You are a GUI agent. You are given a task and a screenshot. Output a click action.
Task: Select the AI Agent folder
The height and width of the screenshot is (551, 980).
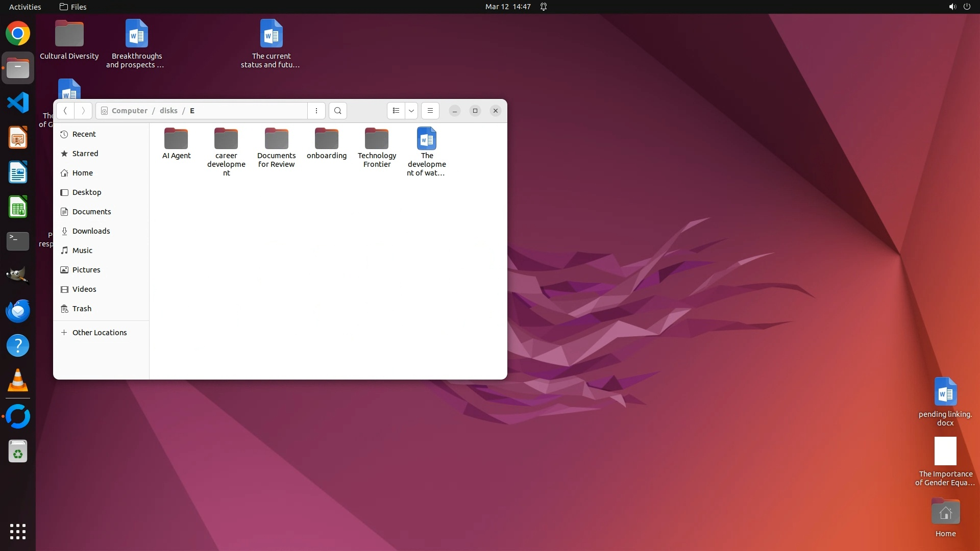click(176, 140)
